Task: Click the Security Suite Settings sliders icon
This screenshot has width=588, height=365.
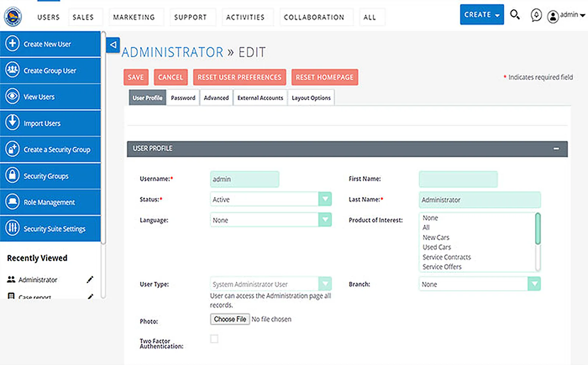Action: 12,228
